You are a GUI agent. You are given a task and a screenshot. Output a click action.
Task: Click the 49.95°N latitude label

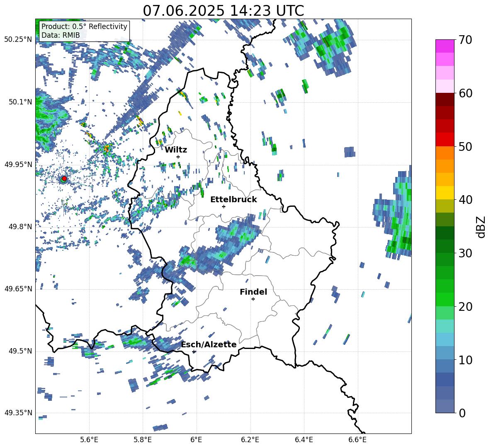[x=18, y=165]
